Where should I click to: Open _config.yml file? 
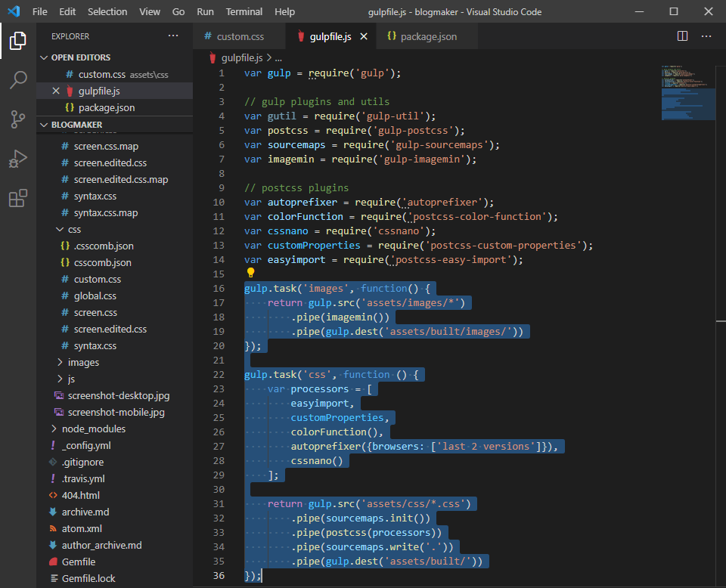(x=114, y=445)
